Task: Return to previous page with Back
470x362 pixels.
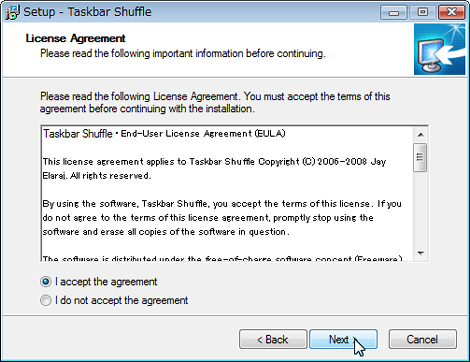Action: click(273, 339)
